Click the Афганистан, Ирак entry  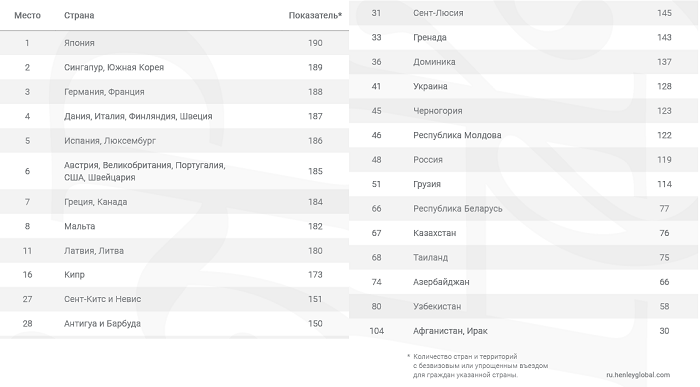(450, 331)
